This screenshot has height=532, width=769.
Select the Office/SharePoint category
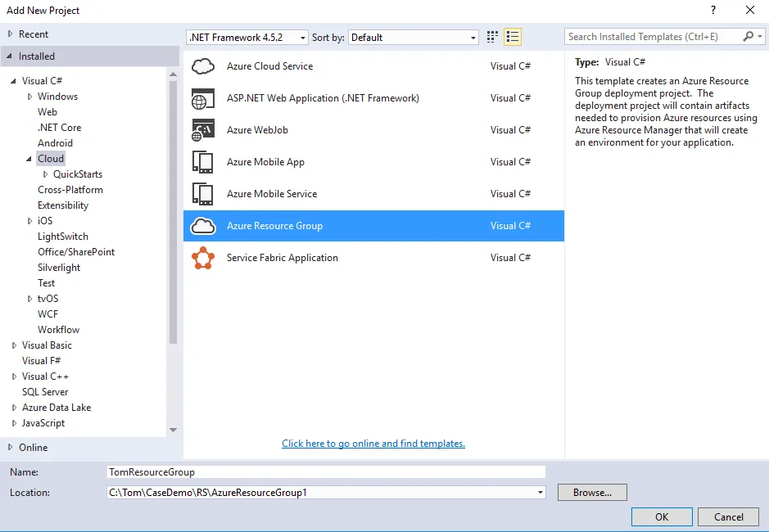(x=76, y=252)
